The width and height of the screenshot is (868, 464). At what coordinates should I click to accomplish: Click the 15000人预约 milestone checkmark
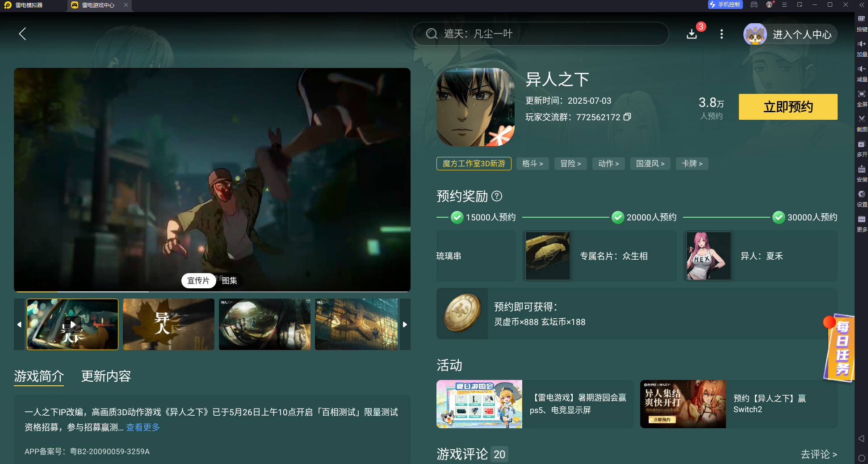[457, 217]
